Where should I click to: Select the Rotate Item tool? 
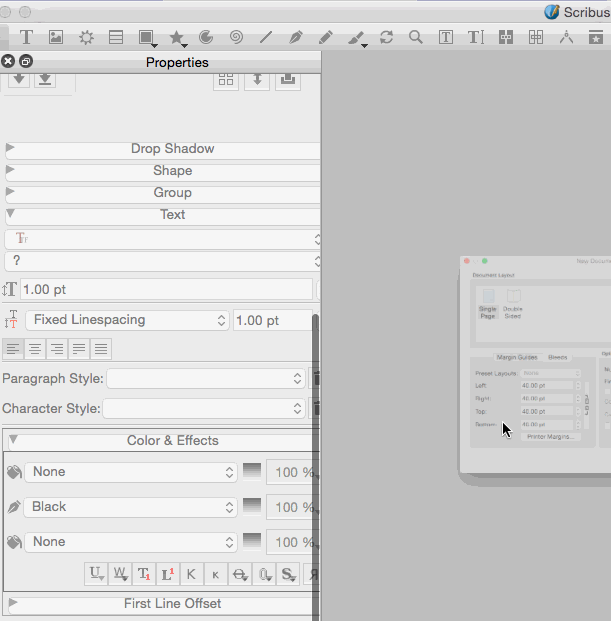coord(386,38)
